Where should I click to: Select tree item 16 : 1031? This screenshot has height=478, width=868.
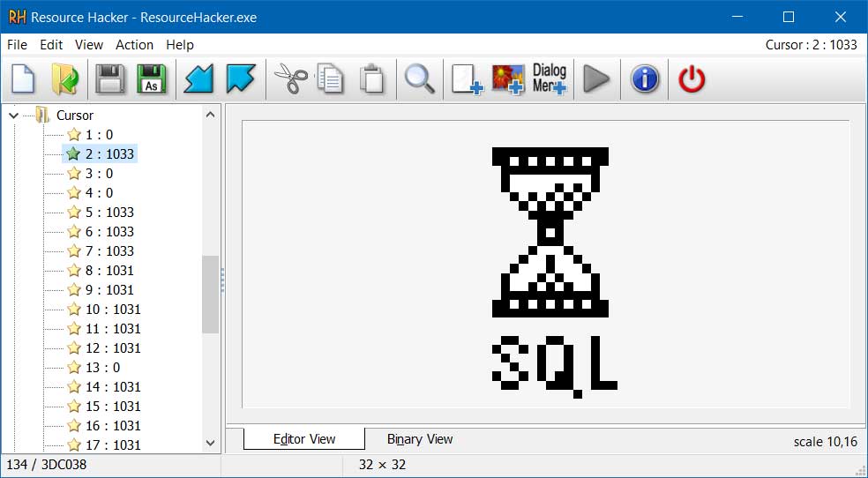pos(113,425)
